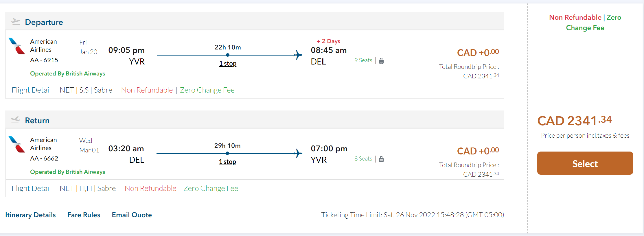The image size is (644, 236).
Task: Click the 9 Seats availability text
Action: [x=363, y=60]
